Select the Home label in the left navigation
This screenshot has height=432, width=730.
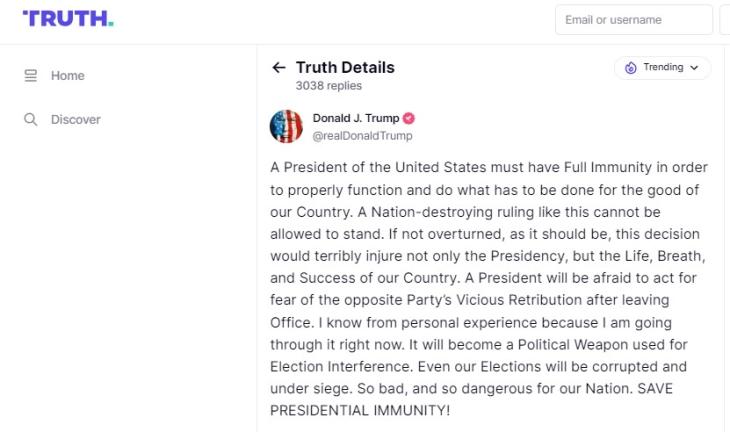tap(68, 76)
